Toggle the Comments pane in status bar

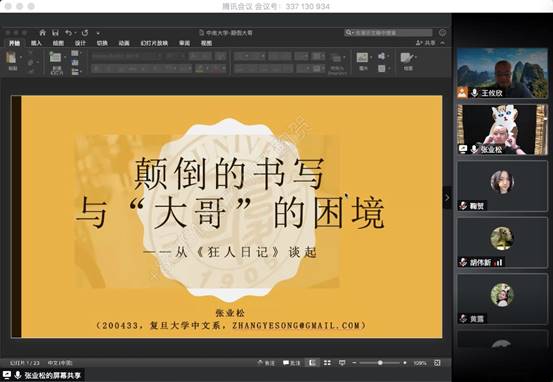point(291,363)
